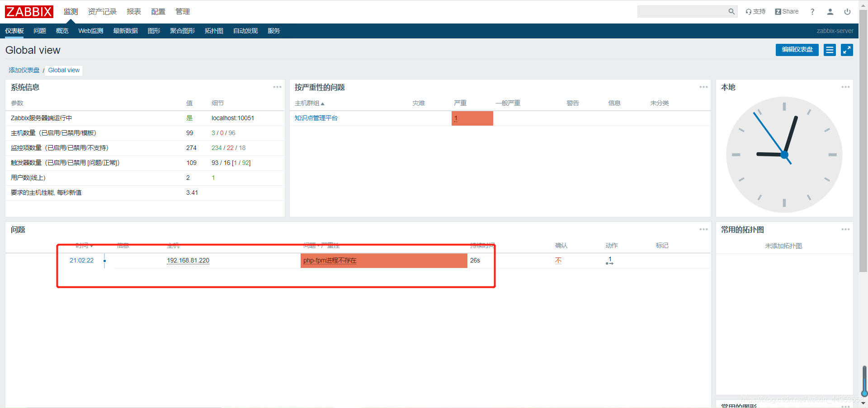This screenshot has height=408, width=868.
Task: Open the Problems widget menu dots
Action: coord(703,229)
